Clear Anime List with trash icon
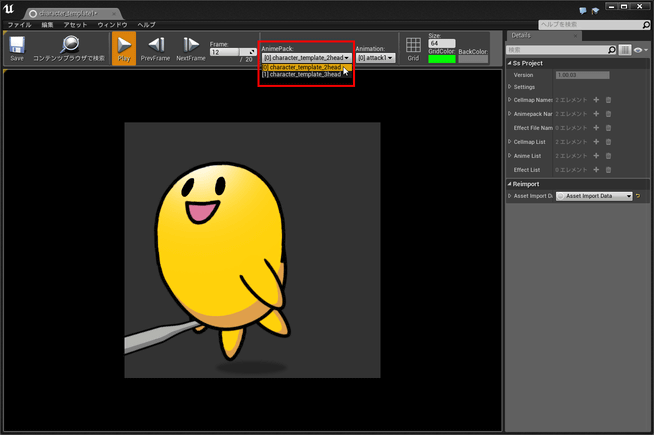The width and height of the screenshot is (654, 435). pos(609,156)
